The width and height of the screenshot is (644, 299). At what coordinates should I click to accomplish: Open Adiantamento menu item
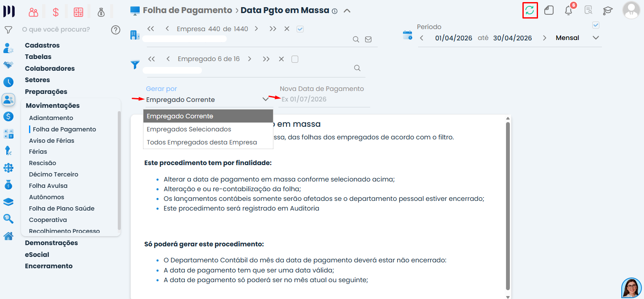[51, 118]
